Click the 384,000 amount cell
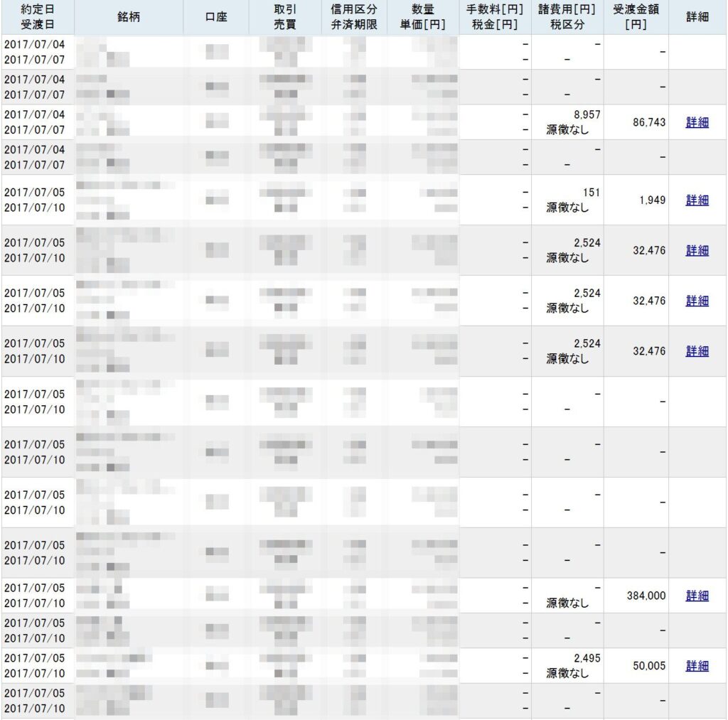Image resolution: width=728 pixels, height=720 pixels. [x=646, y=596]
